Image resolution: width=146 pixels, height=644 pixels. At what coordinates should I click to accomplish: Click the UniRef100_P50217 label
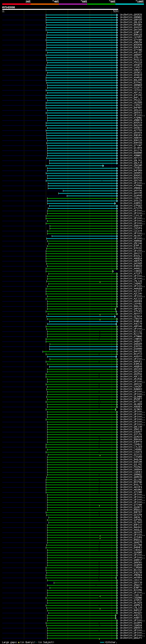click(131, 100)
